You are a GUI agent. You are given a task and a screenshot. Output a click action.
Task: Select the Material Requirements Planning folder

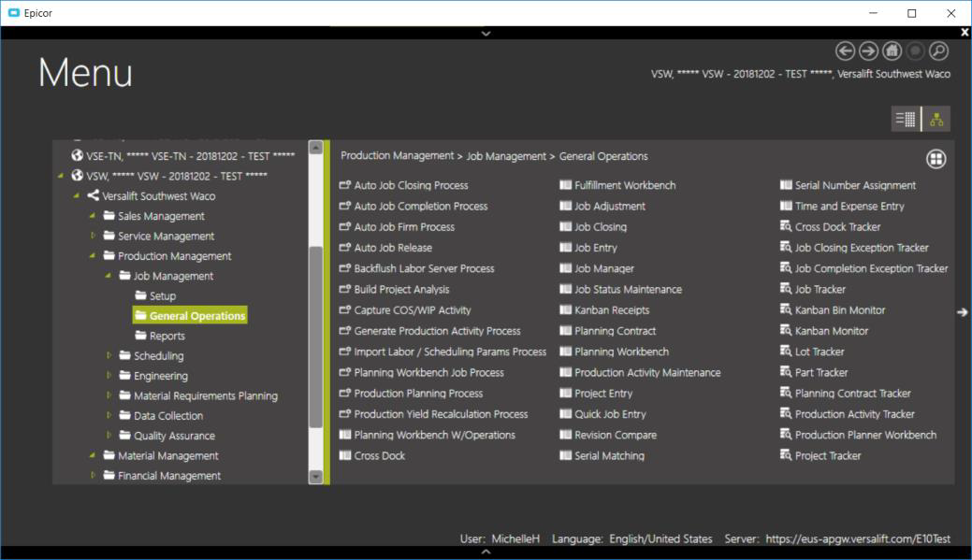click(197, 395)
